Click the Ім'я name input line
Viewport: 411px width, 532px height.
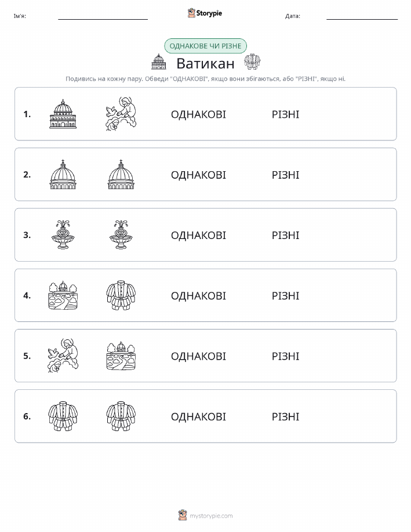(103, 16)
